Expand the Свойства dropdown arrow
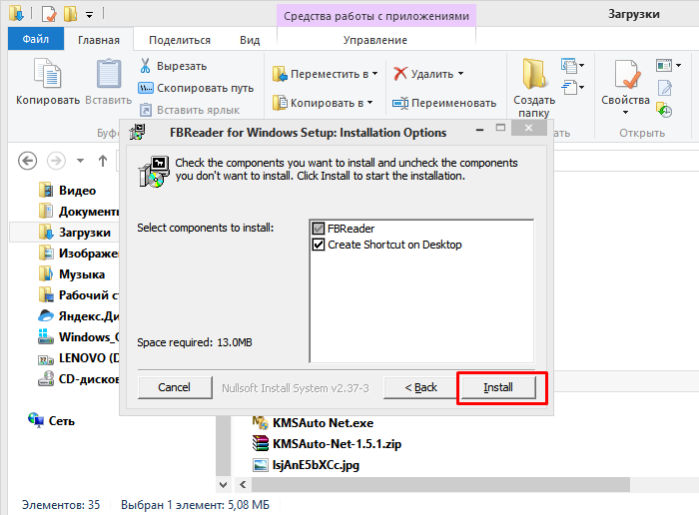699x515 pixels. click(x=625, y=112)
